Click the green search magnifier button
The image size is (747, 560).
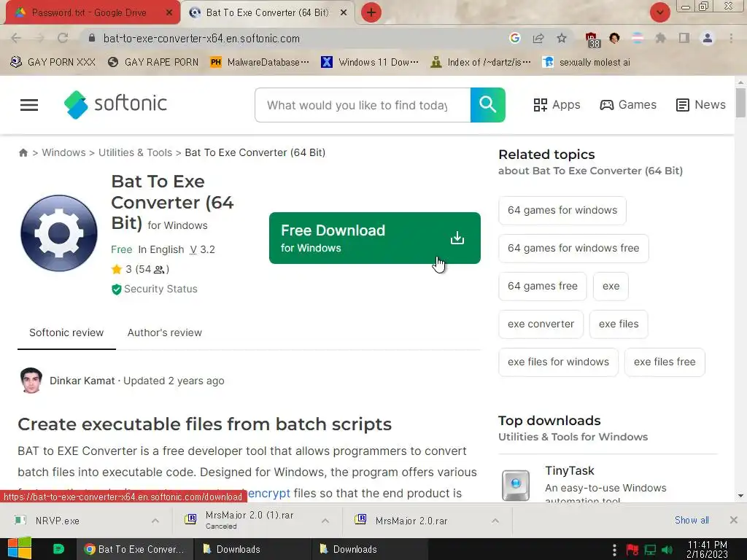[487, 105]
